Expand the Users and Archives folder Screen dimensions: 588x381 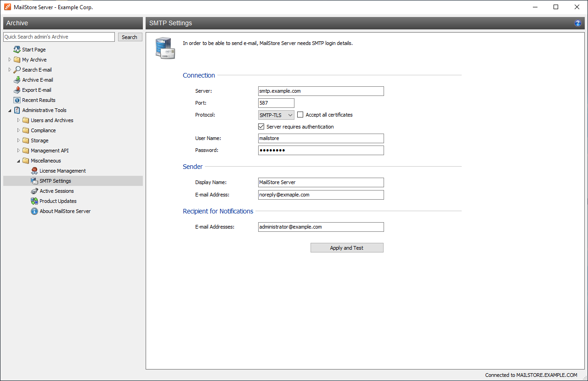[x=19, y=120]
